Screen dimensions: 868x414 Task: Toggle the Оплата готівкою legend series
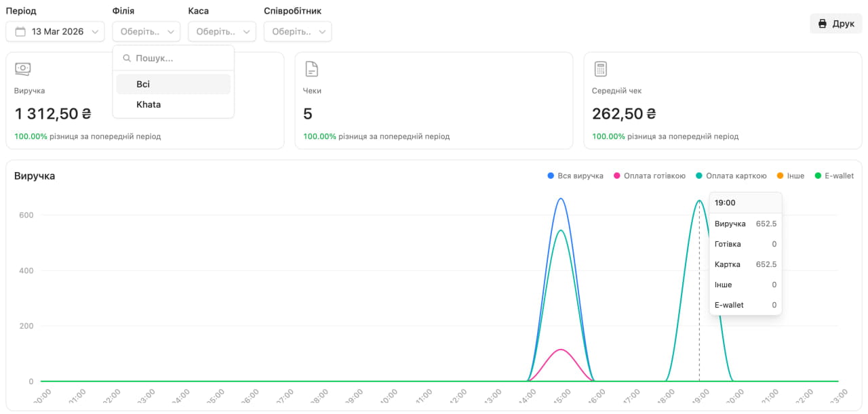pyautogui.click(x=649, y=175)
